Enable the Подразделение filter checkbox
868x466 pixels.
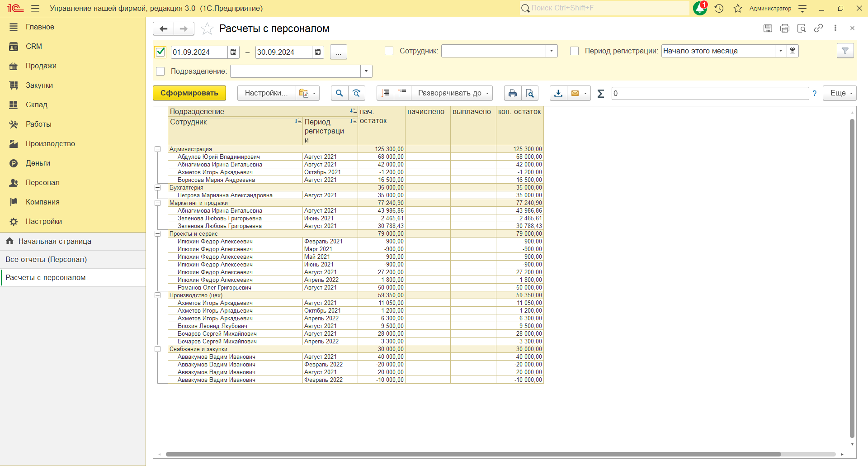coord(160,71)
